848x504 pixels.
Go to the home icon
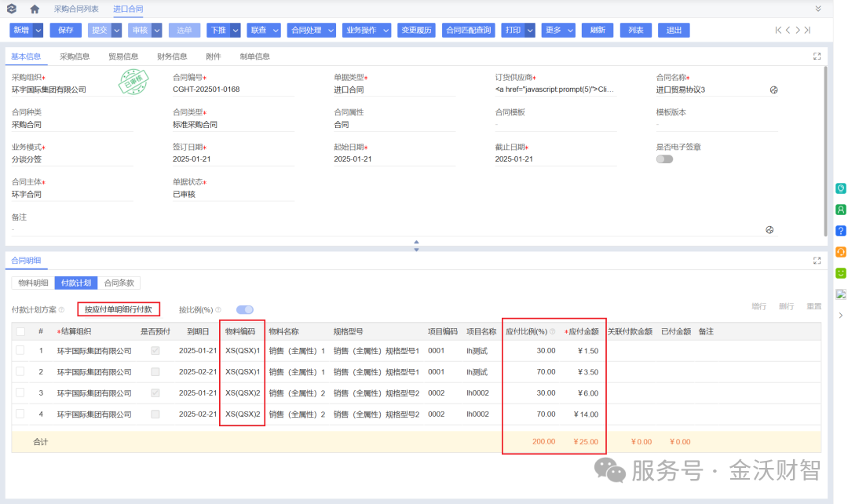point(35,9)
